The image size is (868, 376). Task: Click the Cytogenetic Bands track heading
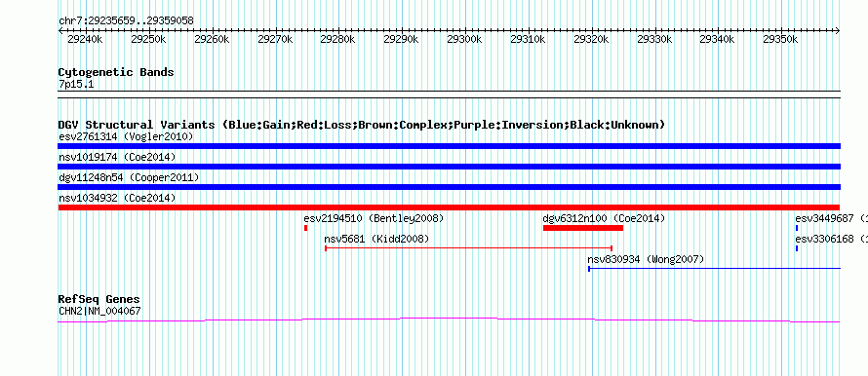point(116,72)
